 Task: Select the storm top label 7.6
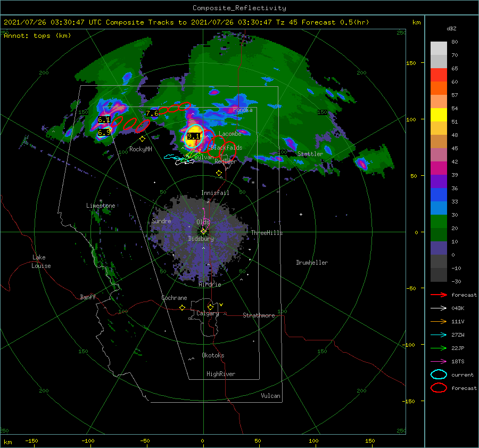point(152,113)
